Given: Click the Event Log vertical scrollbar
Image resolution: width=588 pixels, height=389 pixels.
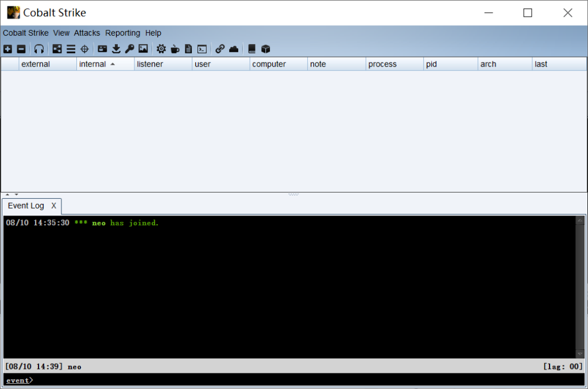Looking at the screenshot, I should point(580,287).
